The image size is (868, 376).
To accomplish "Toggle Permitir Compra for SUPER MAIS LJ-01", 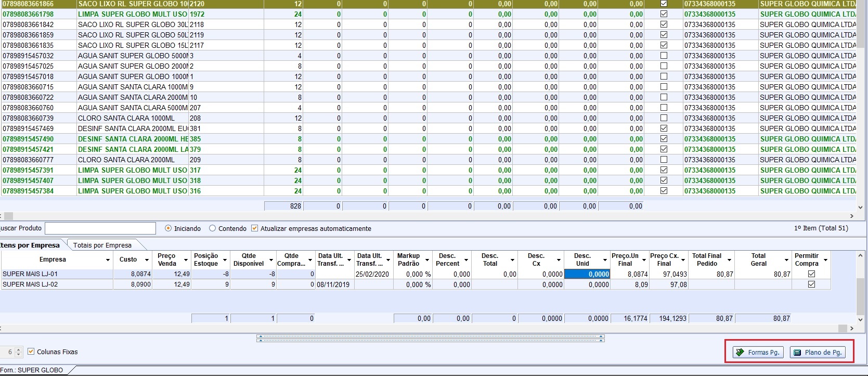I will coord(811,274).
